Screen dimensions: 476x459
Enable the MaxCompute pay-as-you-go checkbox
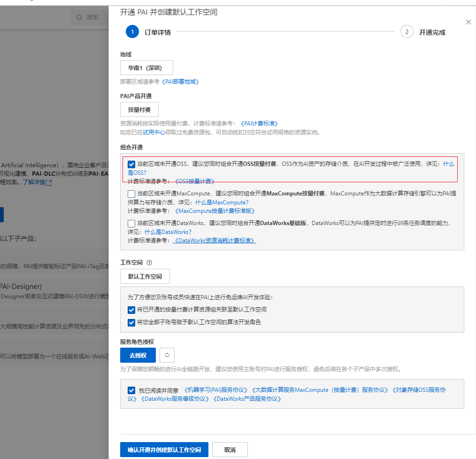pos(131,194)
